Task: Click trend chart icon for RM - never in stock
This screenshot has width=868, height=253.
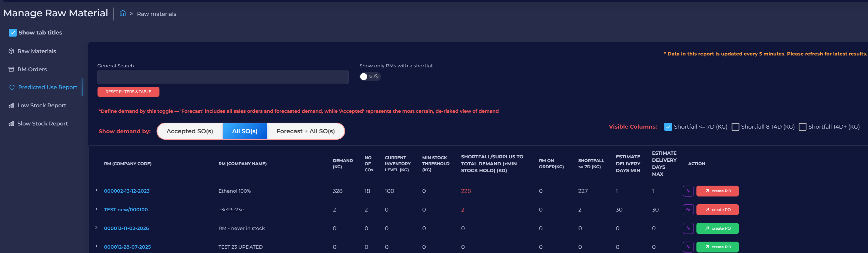Action: point(688,228)
